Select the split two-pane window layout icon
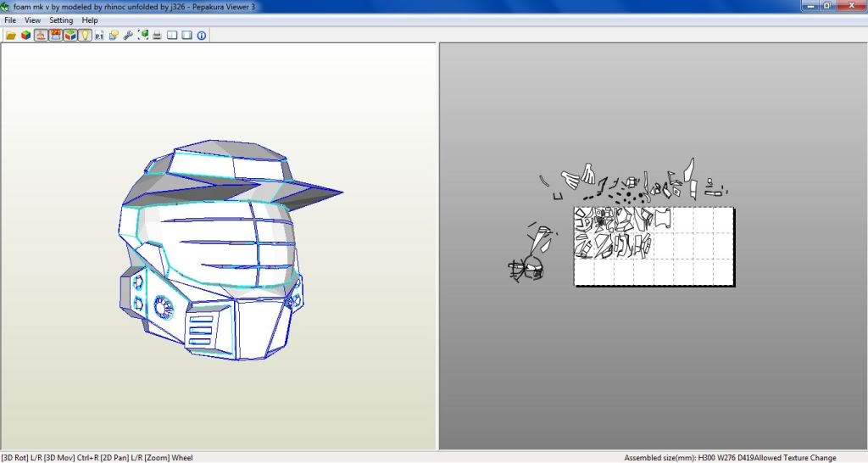 [172, 36]
